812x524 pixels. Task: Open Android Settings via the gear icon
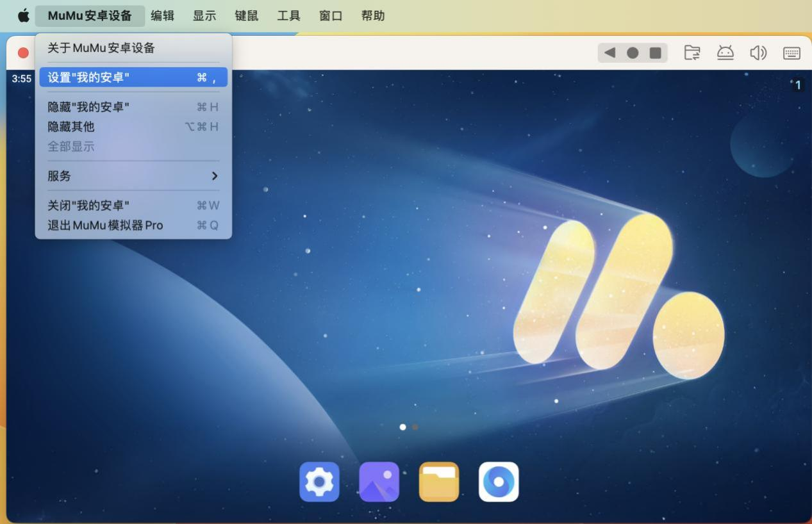click(x=319, y=481)
